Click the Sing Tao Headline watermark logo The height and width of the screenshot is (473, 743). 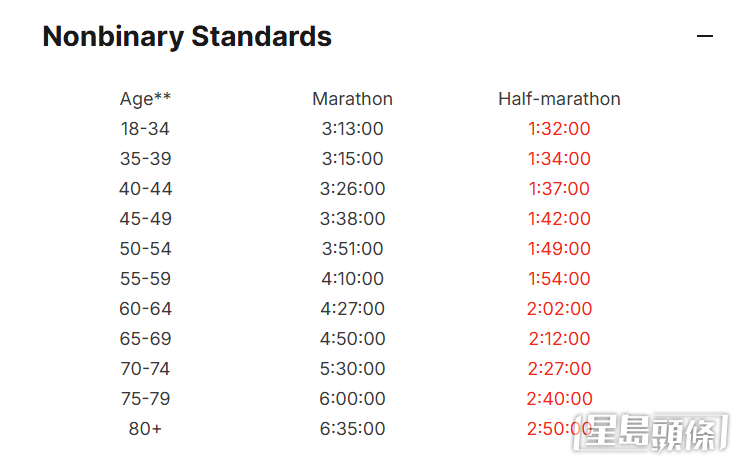pos(650,432)
